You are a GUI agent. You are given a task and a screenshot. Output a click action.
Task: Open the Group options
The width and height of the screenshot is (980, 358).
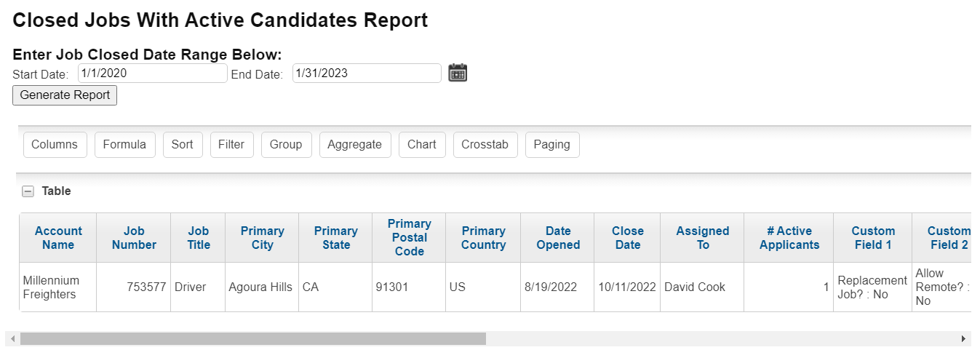[x=286, y=145]
